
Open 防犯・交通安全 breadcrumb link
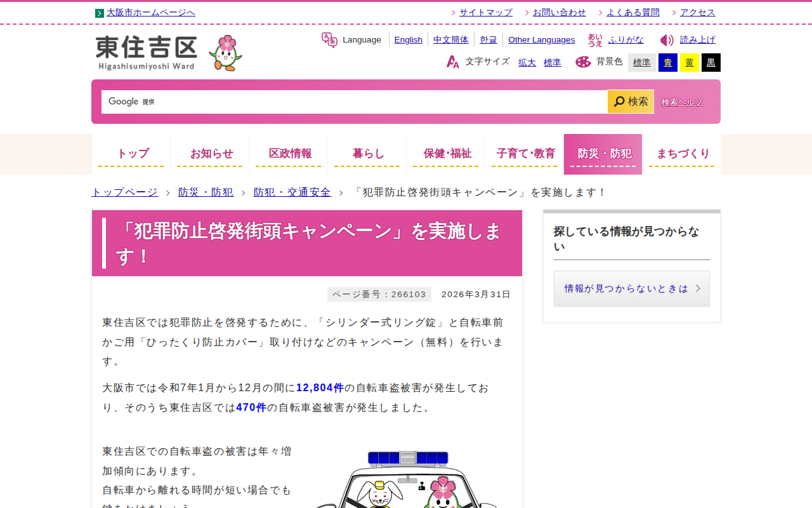(x=292, y=192)
